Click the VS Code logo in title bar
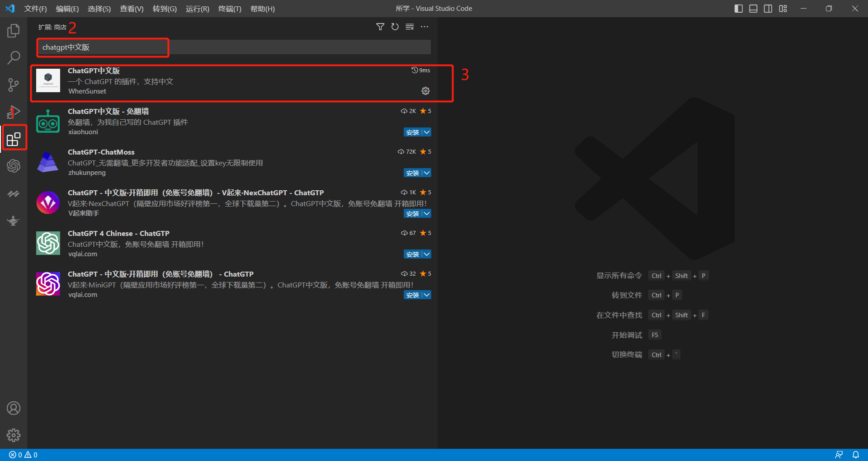Viewport: 868px width, 461px height. coord(10,9)
